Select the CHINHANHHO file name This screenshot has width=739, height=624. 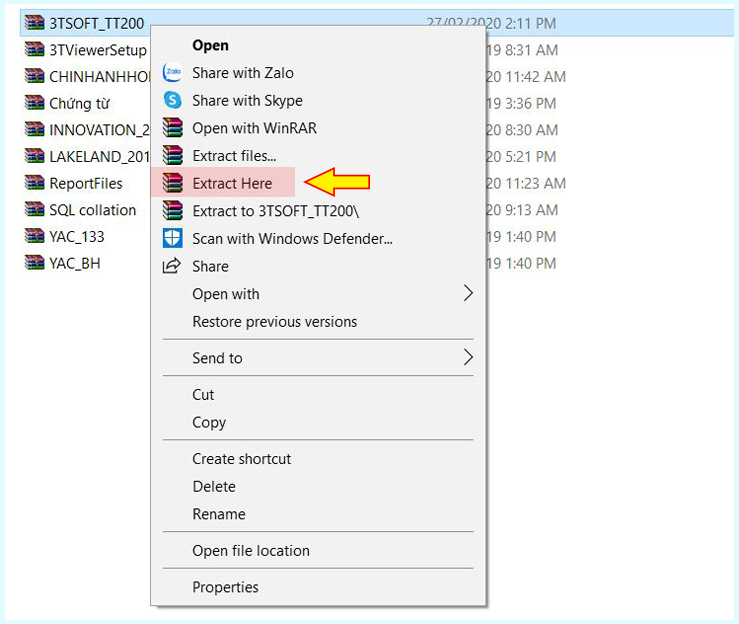(100, 76)
